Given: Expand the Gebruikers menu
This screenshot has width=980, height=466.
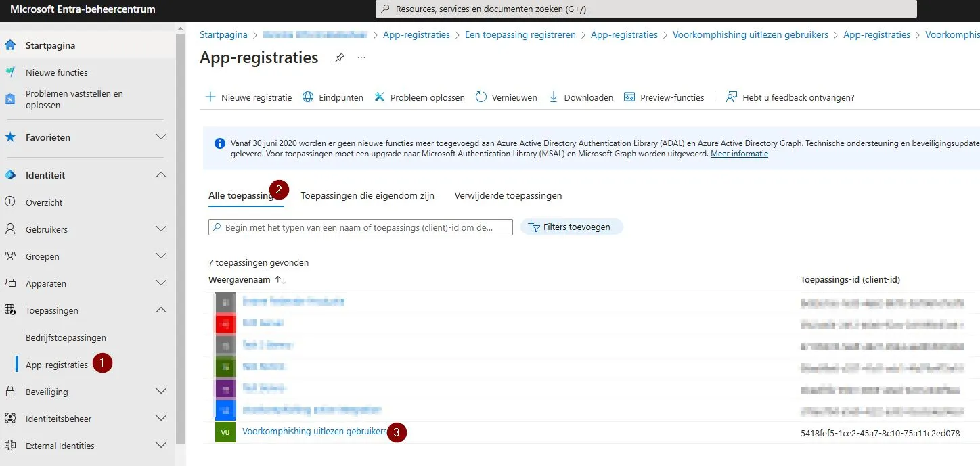Looking at the screenshot, I should click(x=161, y=229).
